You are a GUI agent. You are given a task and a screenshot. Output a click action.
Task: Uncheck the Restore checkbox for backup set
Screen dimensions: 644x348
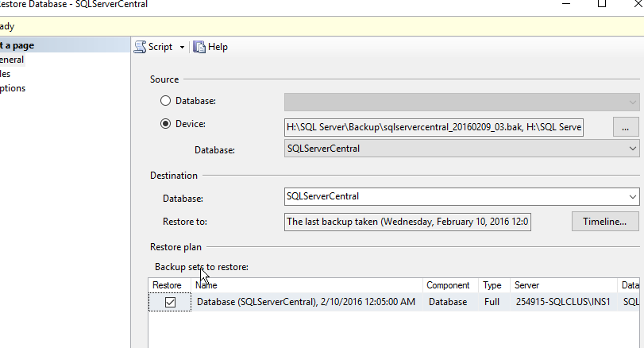point(170,302)
